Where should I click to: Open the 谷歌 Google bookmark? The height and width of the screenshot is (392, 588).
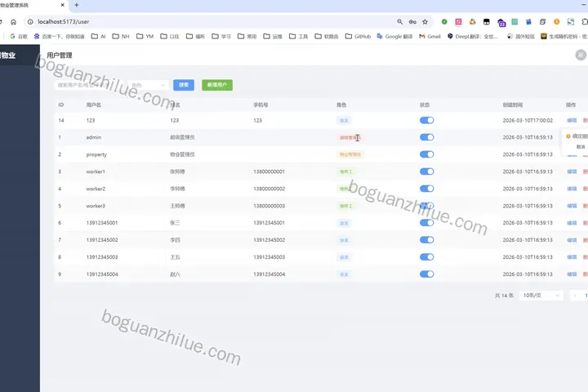[19, 37]
